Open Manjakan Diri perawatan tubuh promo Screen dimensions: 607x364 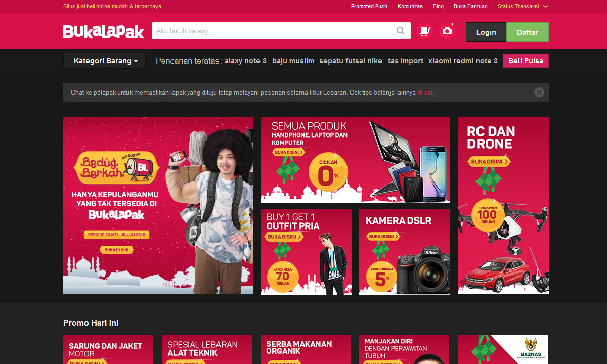pos(404,349)
